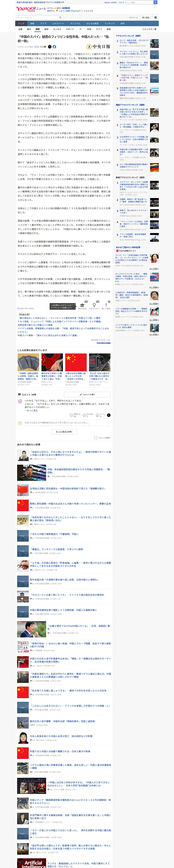Play video 「ストーンウォールの反乱」 thumbnail
The height and width of the screenshot is (868, 174).
[154, 225]
